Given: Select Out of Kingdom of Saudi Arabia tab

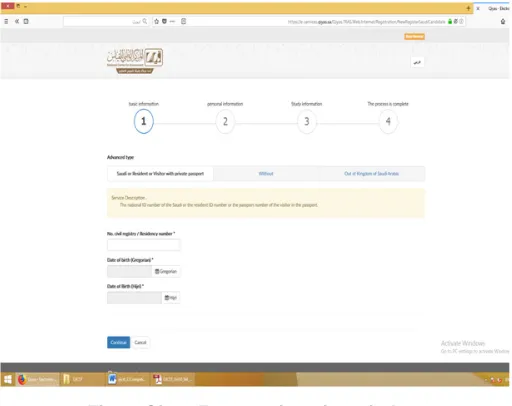Looking at the screenshot, I should pyautogui.click(x=371, y=174).
